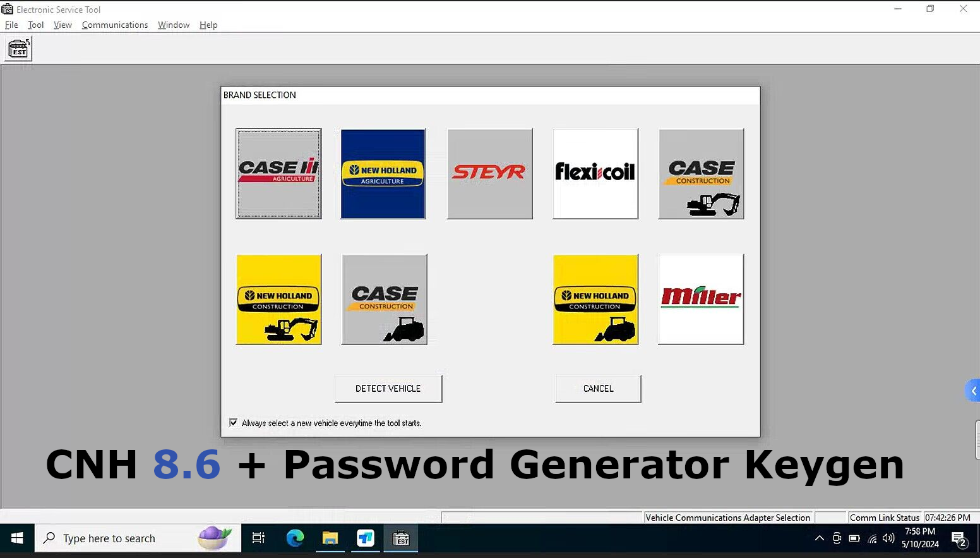
Task: Select New Holland Construction excavator brand
Action: 278,300
